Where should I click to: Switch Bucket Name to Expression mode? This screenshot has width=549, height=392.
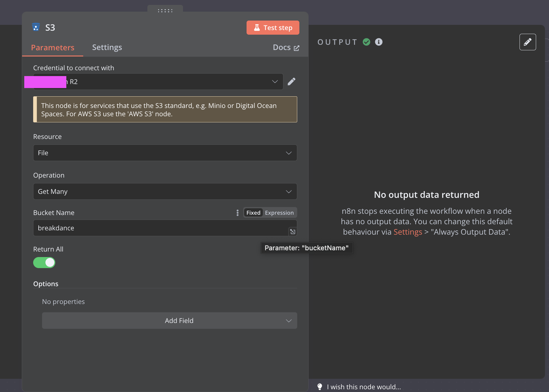point(279,213)
